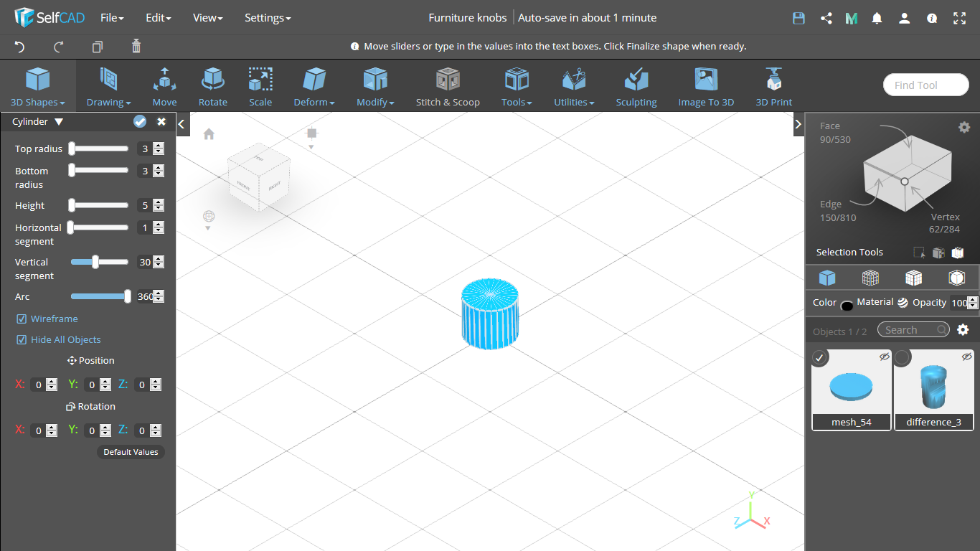
Task: Select the solid view mode icon
Action: (x=827, y=278)
